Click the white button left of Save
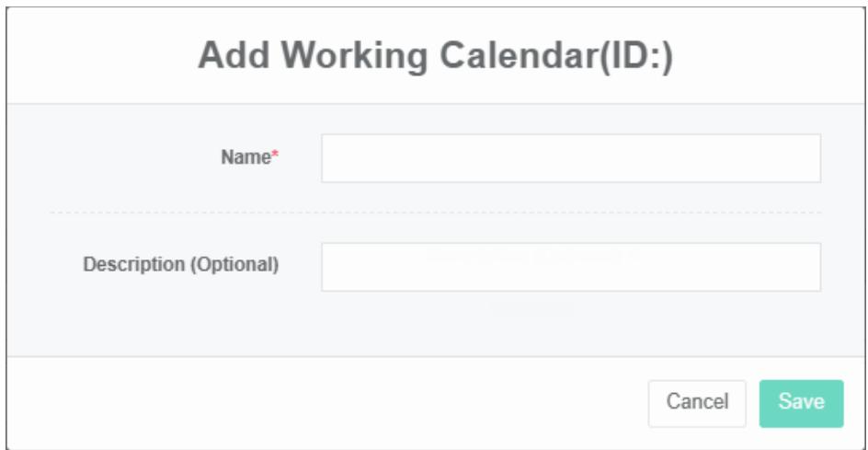 (x=697, y=403)
